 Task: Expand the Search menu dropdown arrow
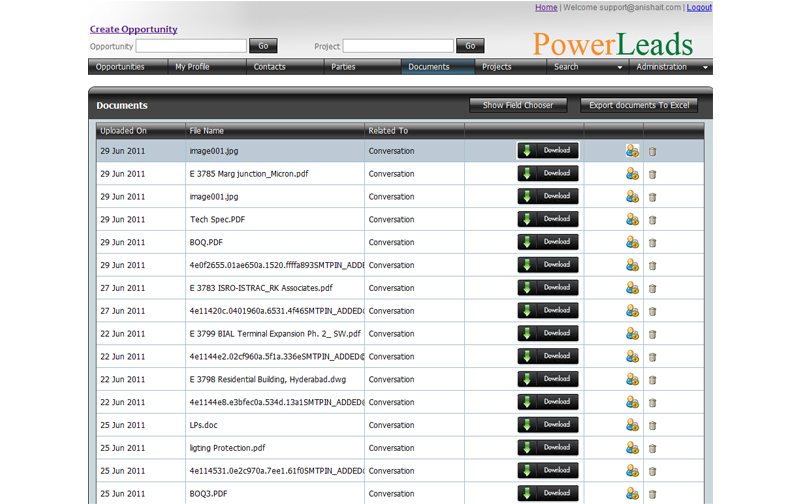coord(619,68)
